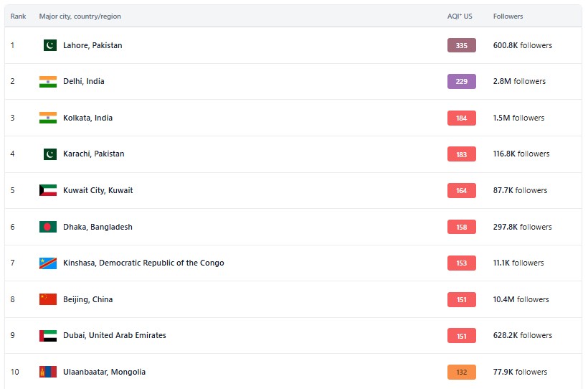Click the AQI* US column header
This screenshot has height=389, width=588.
(460, 16)
